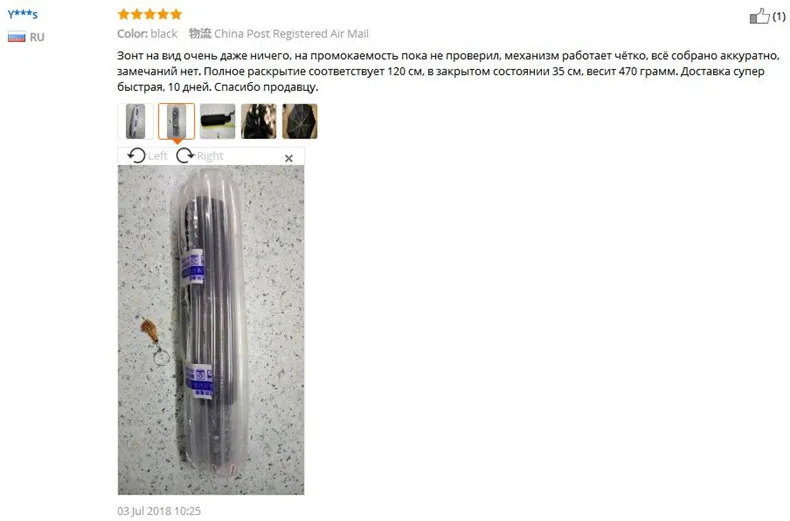Close the enlarged photo viewer
Image resolution: width=790 pixels, height=521 pixels.
(289, 158)
